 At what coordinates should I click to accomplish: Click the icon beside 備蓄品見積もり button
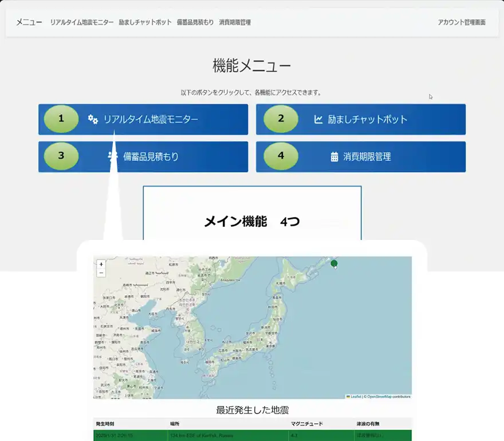coord(113,156)
